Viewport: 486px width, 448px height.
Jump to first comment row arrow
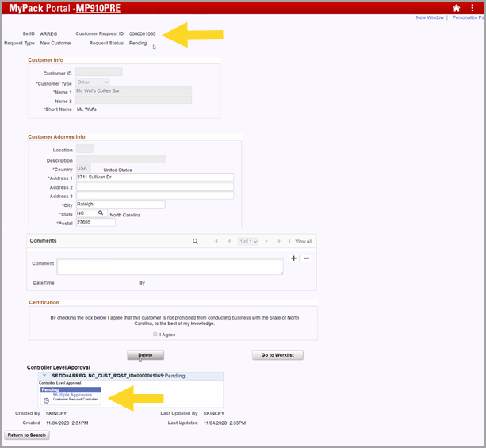(x=216, y=241)
